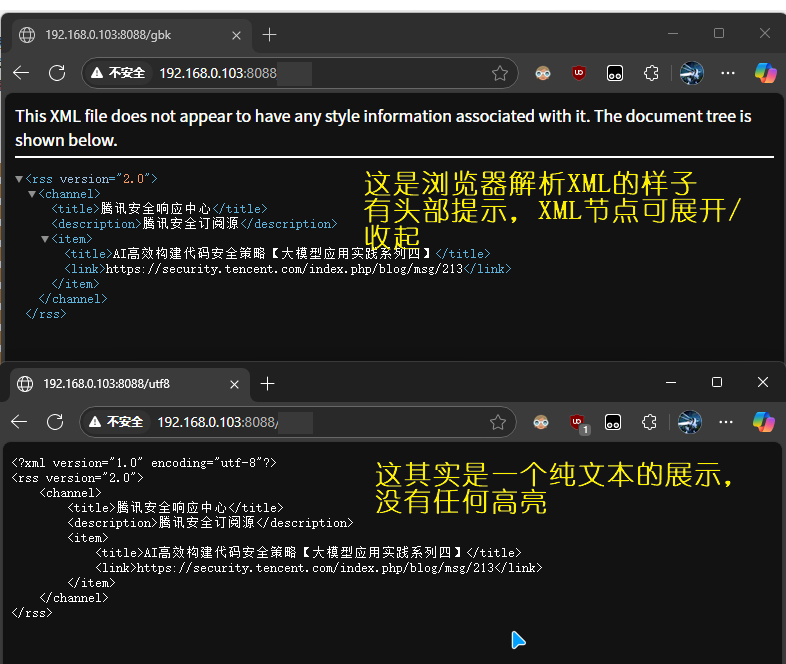The image size is (786, 664).
Task: Open the three-dot menu in gbk window
Action: point(727,73)
